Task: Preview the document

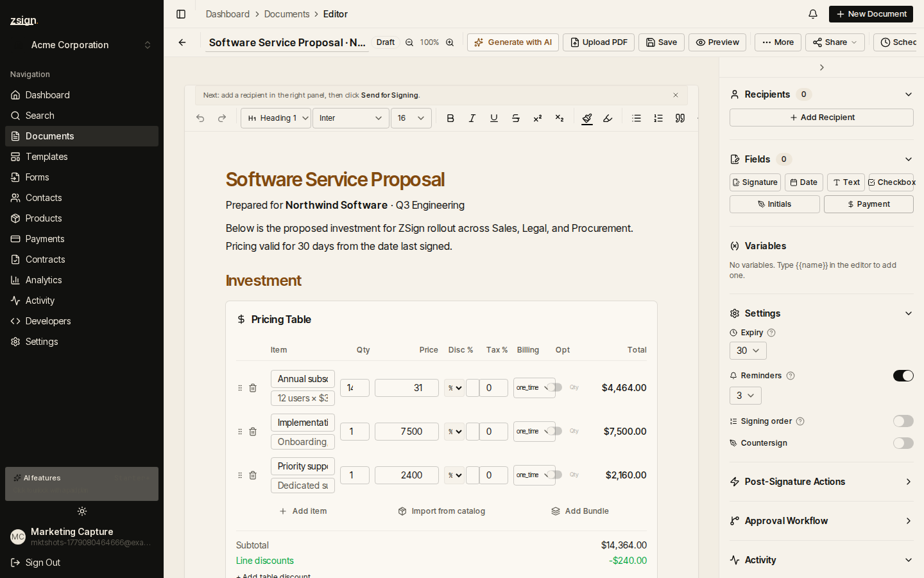Action: (x=717, y=42)
